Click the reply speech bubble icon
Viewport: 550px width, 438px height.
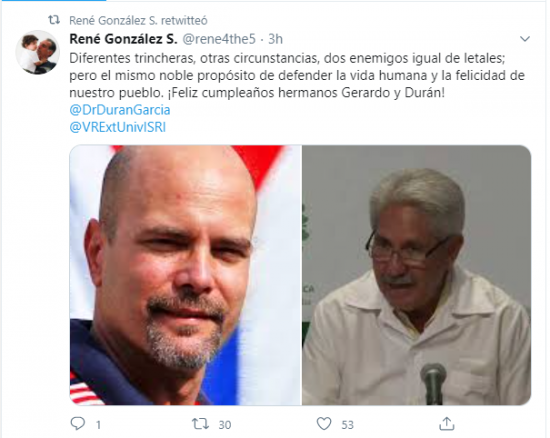(x=78, y=423)
